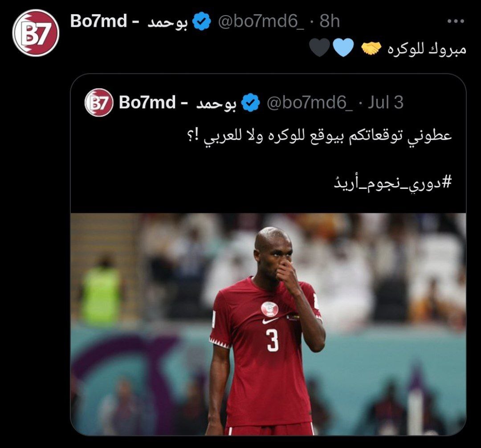This screenshot has height=448, width=481.
Task: Open the B7 profile avatar of main tweet
Action: [36, 33]
